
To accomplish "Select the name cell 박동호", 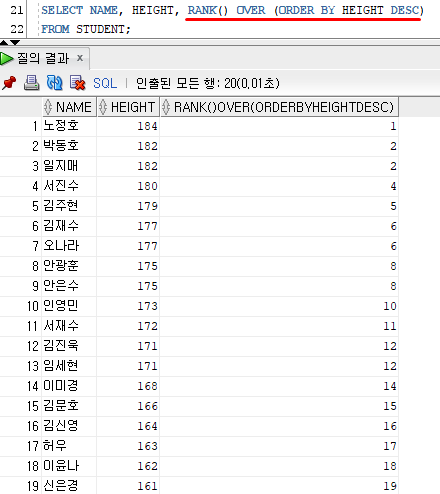I will (x=69, y=146).
